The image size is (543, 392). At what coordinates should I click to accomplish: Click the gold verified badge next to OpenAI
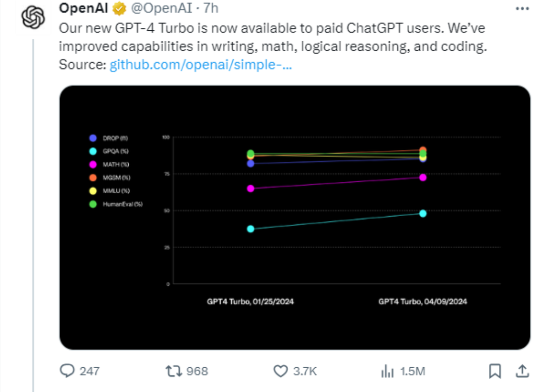click(x=120, y=8)
